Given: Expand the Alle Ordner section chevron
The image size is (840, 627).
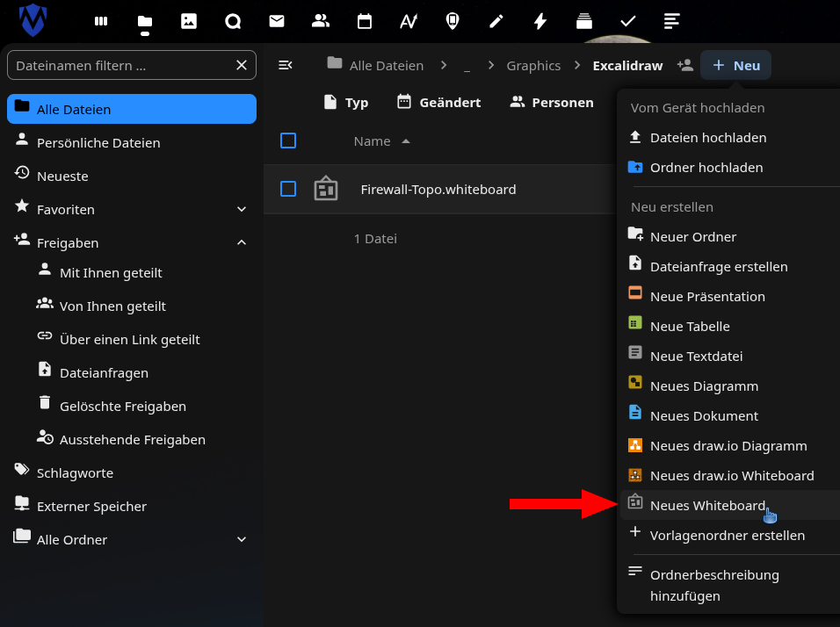Looking at the screenshot, I should [242, 539].
